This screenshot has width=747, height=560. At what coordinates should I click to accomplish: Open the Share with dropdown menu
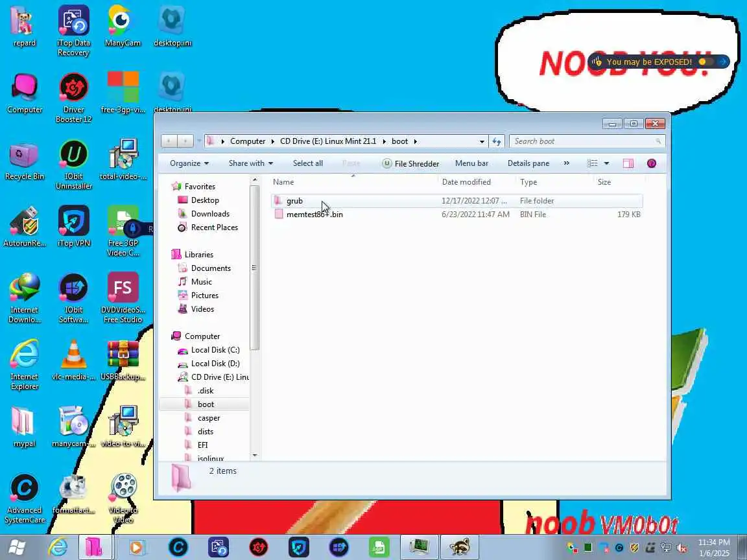250,163
